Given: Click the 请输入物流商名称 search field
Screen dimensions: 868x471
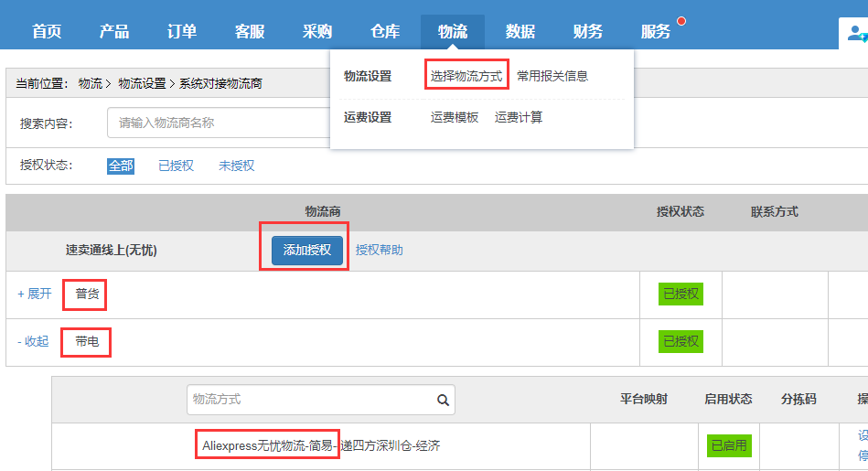Looking at the screenshot, I should [x=218, y=123].
